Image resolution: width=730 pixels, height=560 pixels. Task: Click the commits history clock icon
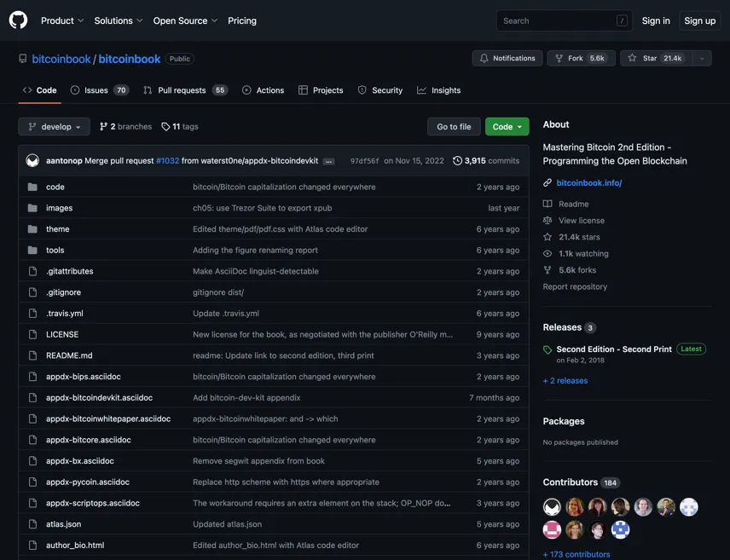[458, 160]
